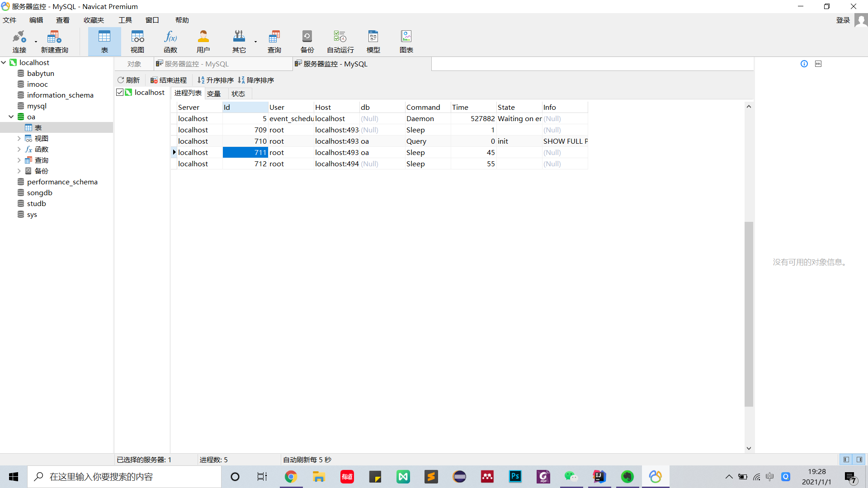Viewport: 868px width, 488px height.
Task: Click the 刷新 (Refresh) button
Action: (x=129, y=80)
